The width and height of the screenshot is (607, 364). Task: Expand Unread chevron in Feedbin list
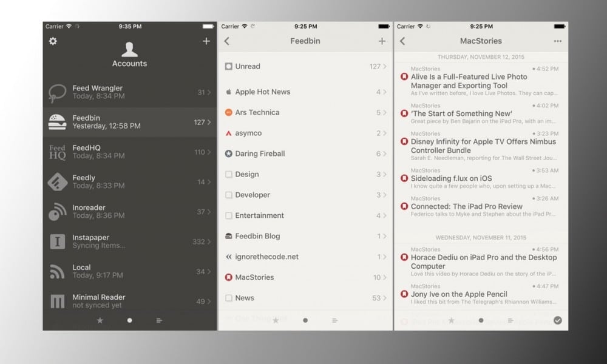click(385, 66)
